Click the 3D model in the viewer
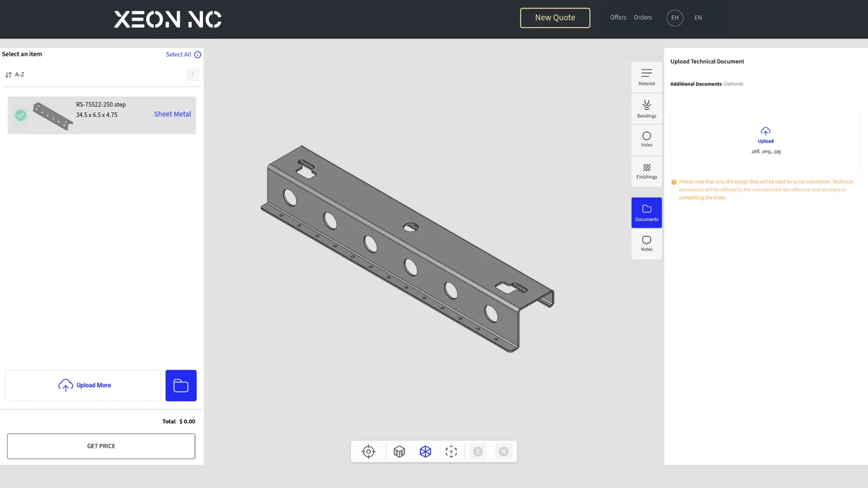This screenshot has height=488, width=868. coord(407,249)
